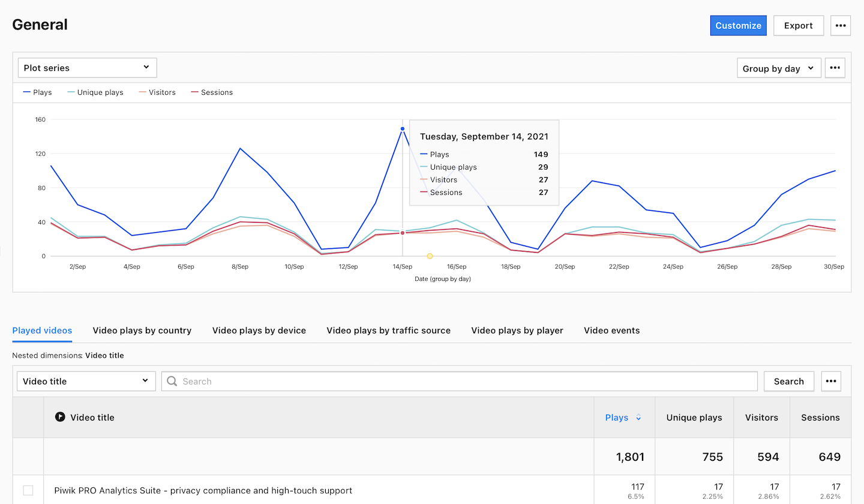The height and width of the screenshot is (504, 864).
Task: Select the Played videos tab
Action: point(42,331)
